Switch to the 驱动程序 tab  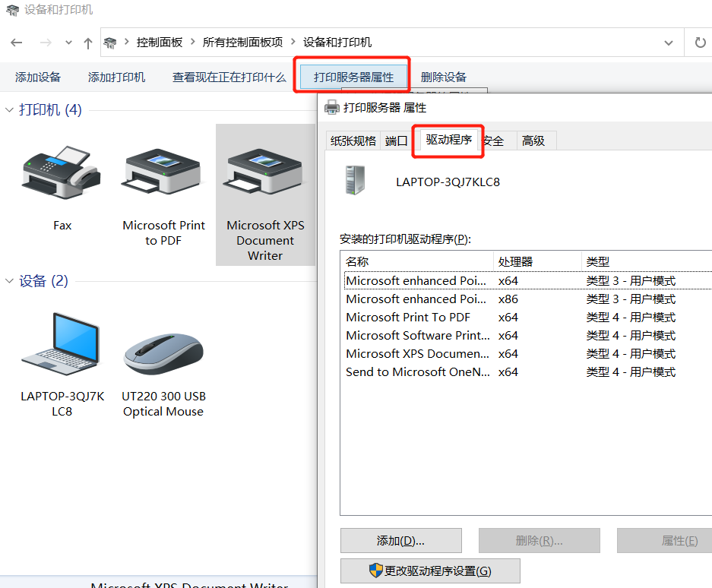click(x=448, y=139)
